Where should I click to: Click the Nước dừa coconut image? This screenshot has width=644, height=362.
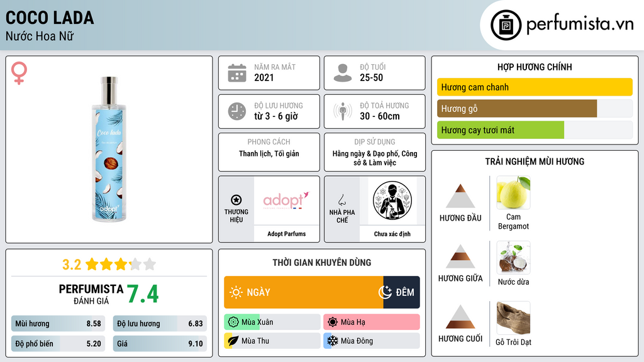coord(513,258)
